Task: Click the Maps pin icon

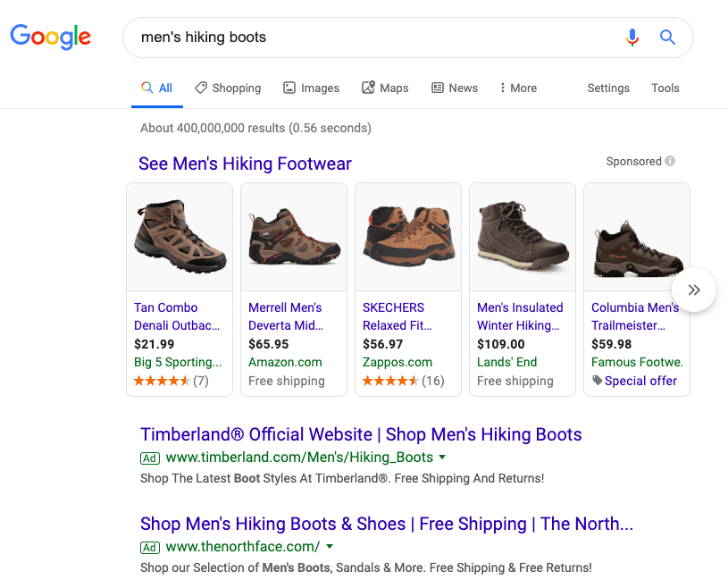Action: point(368,88)
